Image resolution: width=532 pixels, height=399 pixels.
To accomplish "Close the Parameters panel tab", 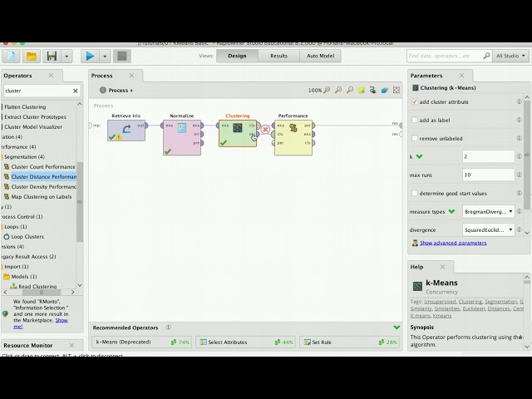I will [x=461, y=76].
